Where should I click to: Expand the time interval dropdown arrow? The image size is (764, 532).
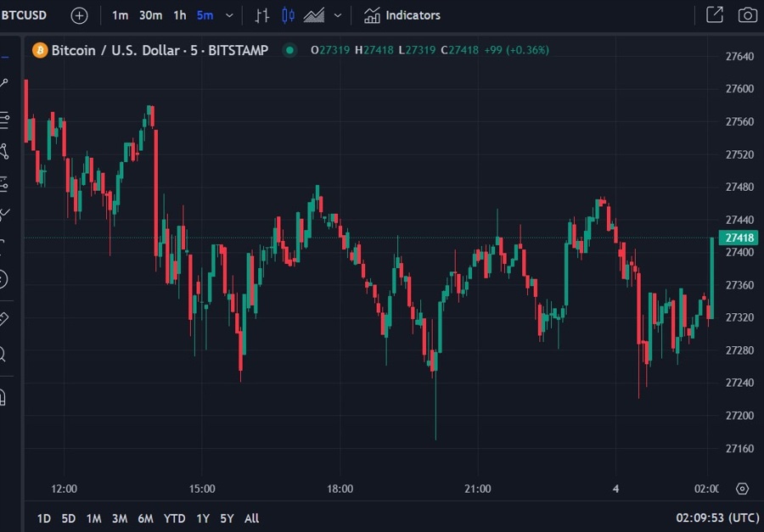pyautogui.click(x=229, y=15)
